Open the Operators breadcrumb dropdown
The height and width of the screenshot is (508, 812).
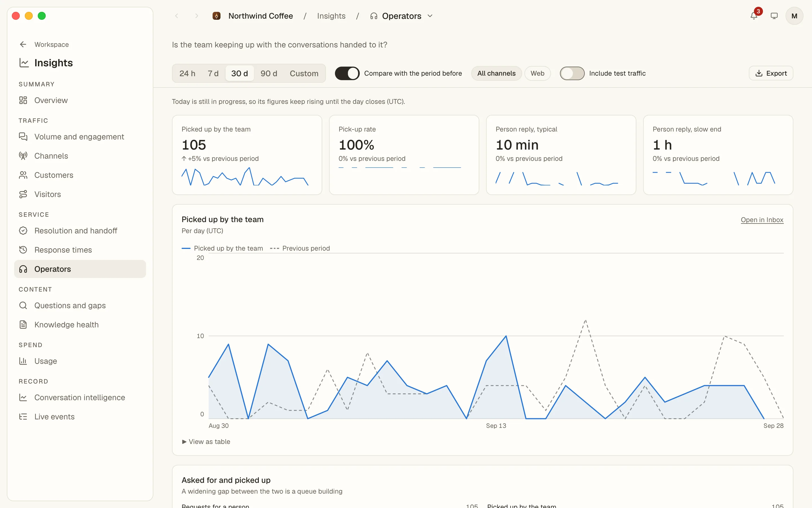point(401,16)
